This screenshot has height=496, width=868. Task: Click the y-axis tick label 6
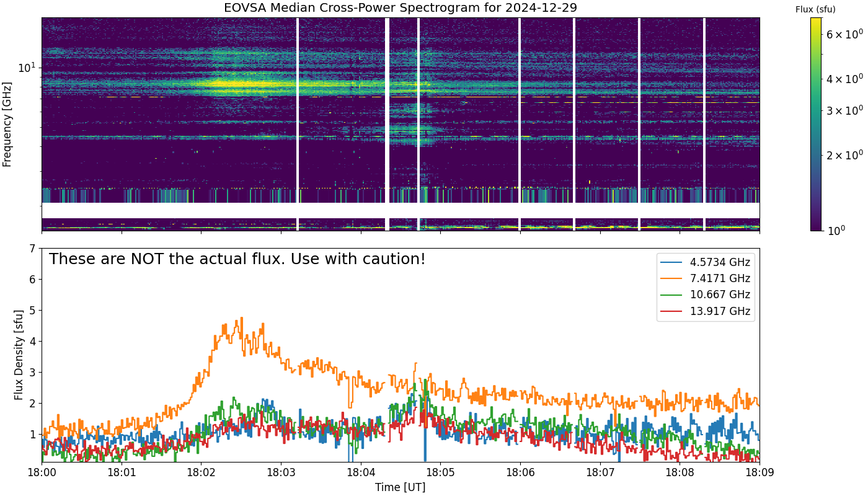tap(33, 280)
